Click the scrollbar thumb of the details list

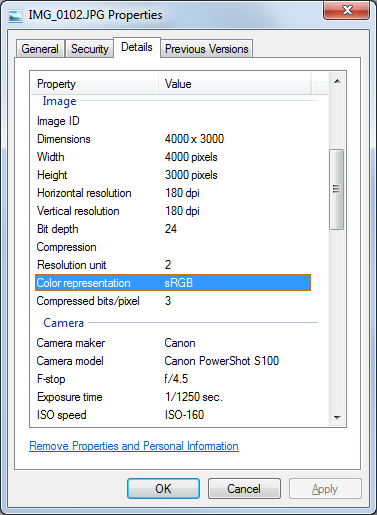pyautogui.click(x=337, y=189)
